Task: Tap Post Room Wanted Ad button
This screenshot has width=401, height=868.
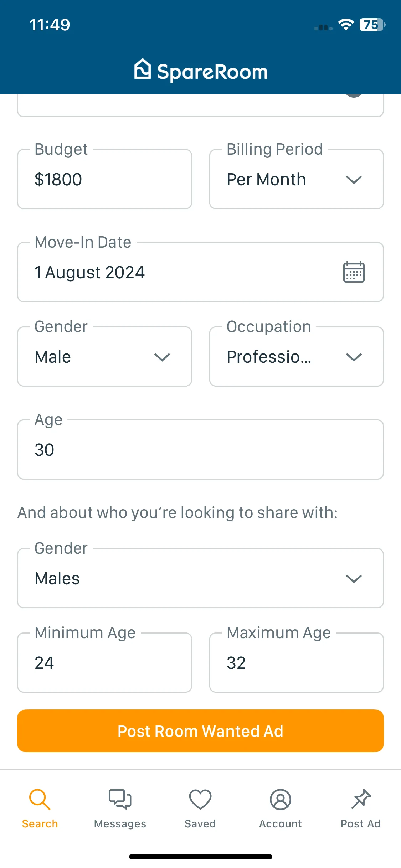Action: pos(200,731)
